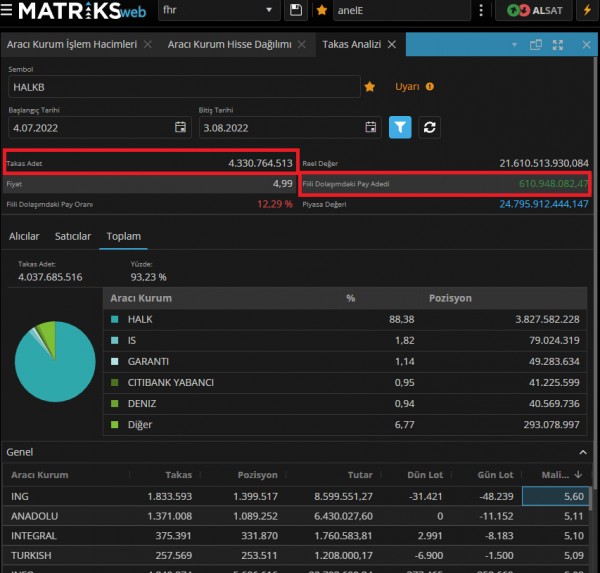Click the Fiili Dolaşımdaki Pay Oranı 12,29 %
The height and width of the screenshot is (573, 600).
[x=275, y=204]
